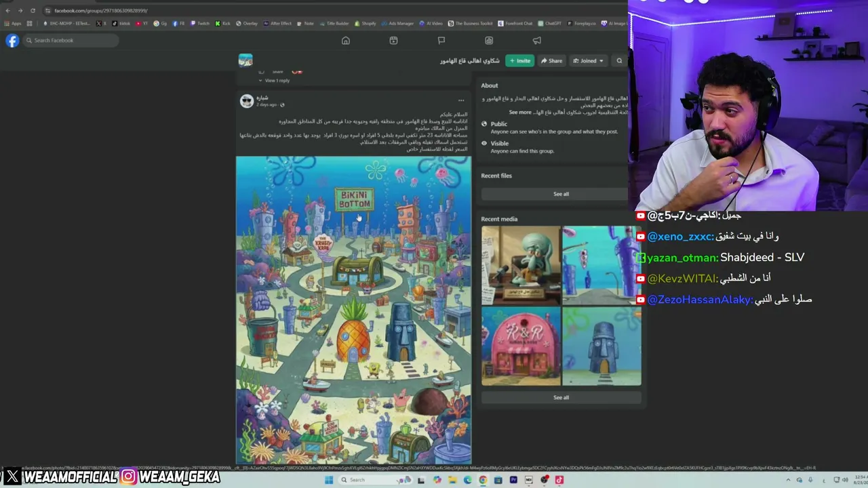Click the browser Reload icon
Viewport: 868px width, 488px height.
pos(33,11)
